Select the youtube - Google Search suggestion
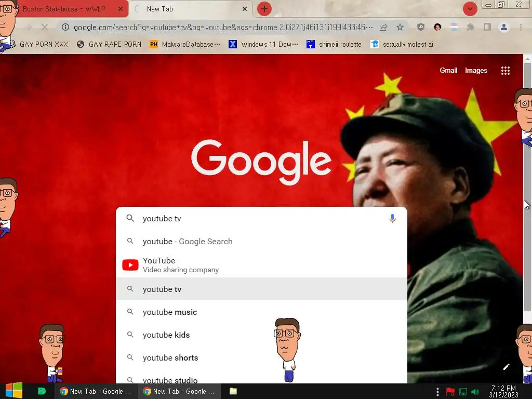532x399 pixels. pyautogui.click(x=261, y=241)
